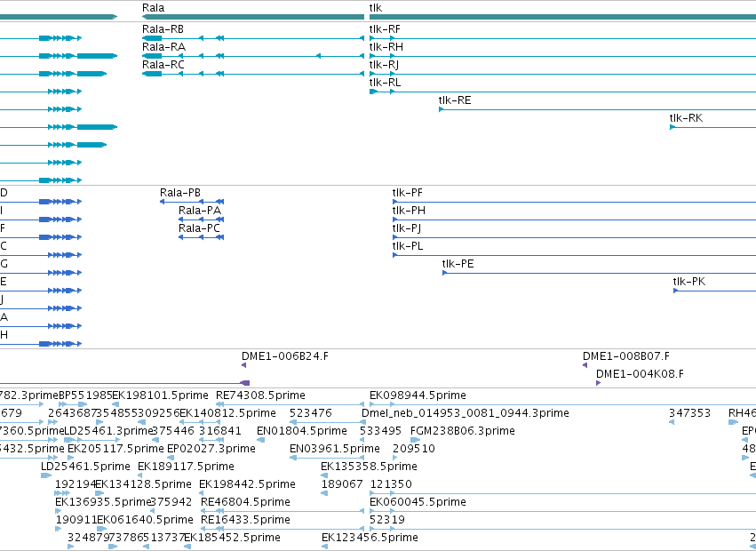Click the teal Rala gene span bar

(x=253, y=17)
